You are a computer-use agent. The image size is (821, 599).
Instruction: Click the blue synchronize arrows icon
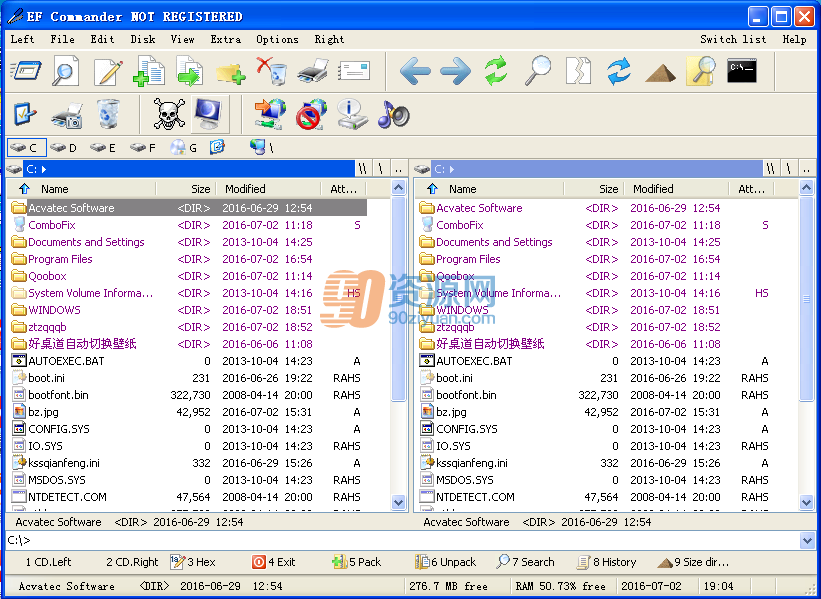(619, 71)
